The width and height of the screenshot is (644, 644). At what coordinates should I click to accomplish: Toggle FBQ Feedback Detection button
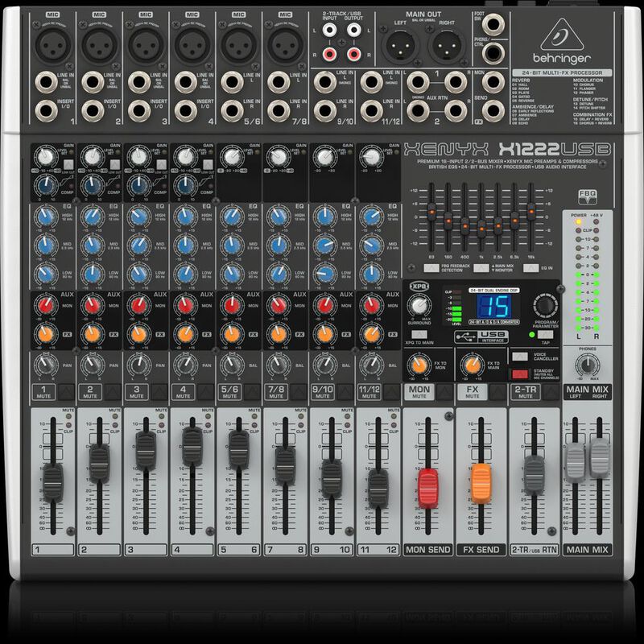[x=431, y=268]
